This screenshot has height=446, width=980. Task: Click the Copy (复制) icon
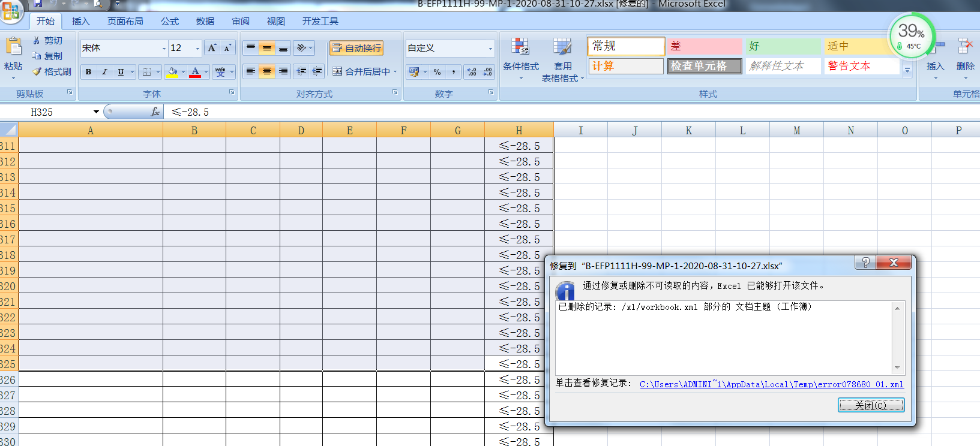coord(37,56)
